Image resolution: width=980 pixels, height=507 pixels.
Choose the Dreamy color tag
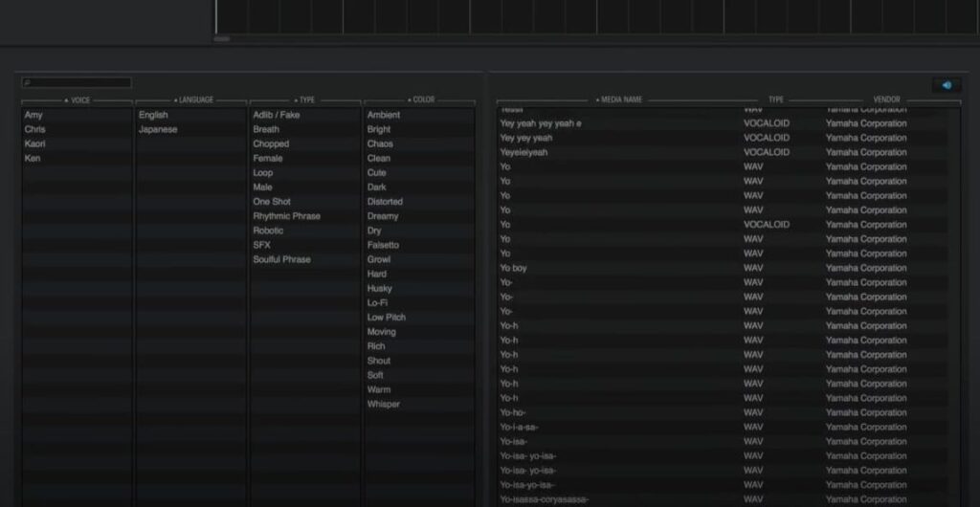tap(420, 216)
